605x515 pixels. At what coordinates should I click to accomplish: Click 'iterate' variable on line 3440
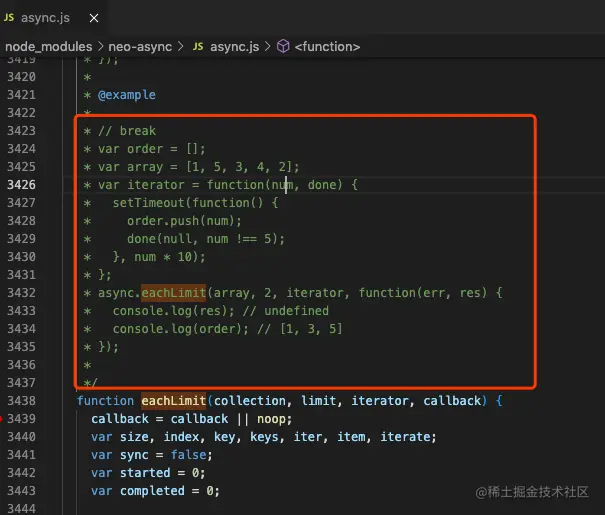pyautogui.click(x=406, y=437)
